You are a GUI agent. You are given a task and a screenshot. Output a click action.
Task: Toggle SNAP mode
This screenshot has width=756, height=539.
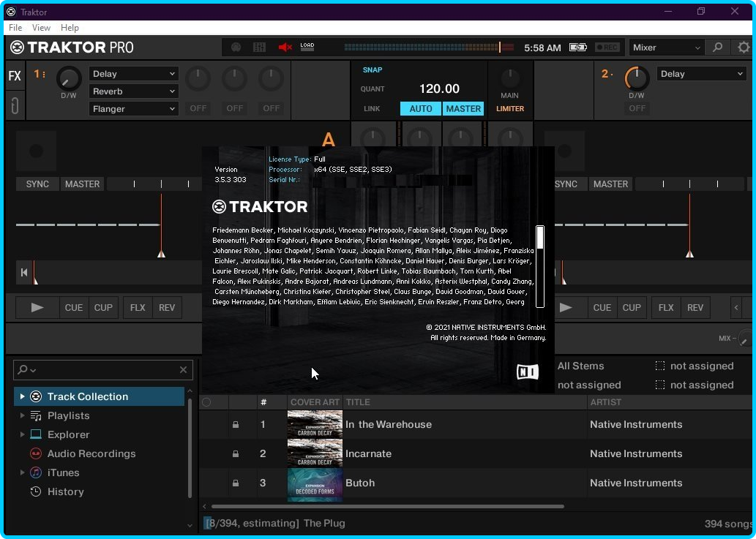click(x=373, y=70)
